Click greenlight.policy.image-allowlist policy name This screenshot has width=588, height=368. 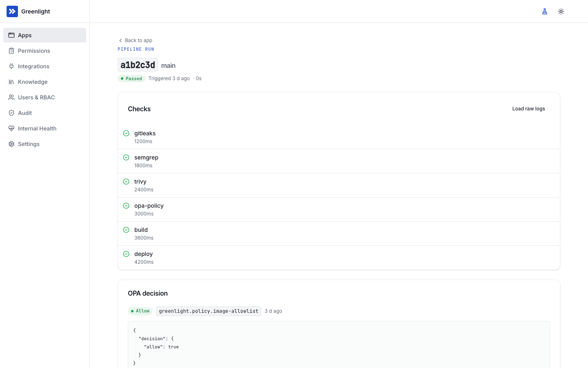pyautogui.click(x=209, y=311)
